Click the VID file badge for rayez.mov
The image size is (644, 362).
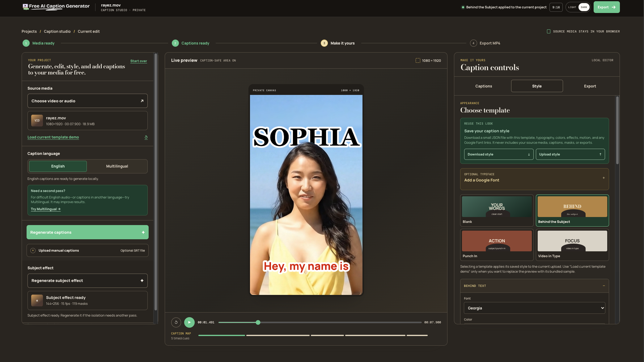point(37,121)
